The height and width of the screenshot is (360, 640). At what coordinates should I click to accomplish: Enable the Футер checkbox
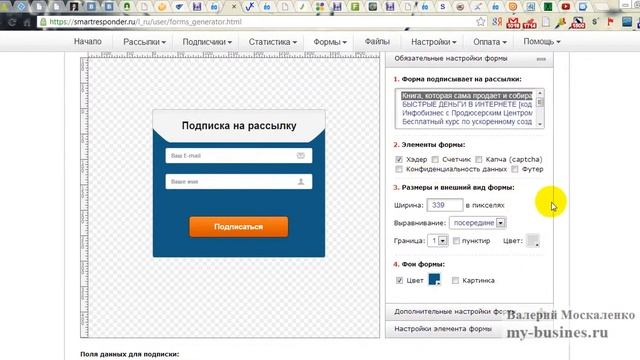point(515,169)
